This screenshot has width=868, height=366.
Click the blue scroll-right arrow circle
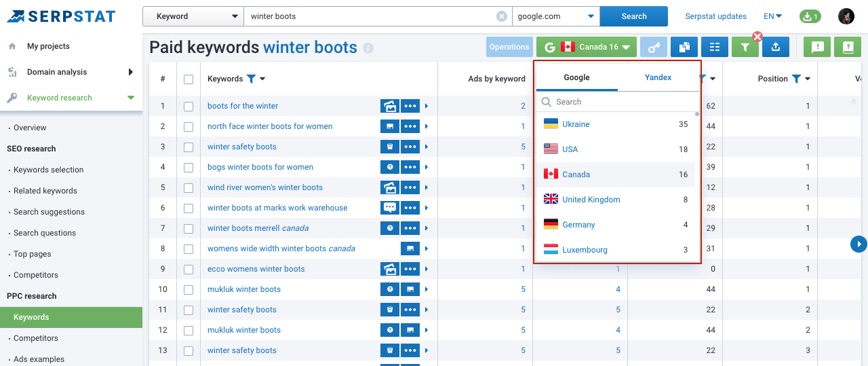[x=859, y=244]
